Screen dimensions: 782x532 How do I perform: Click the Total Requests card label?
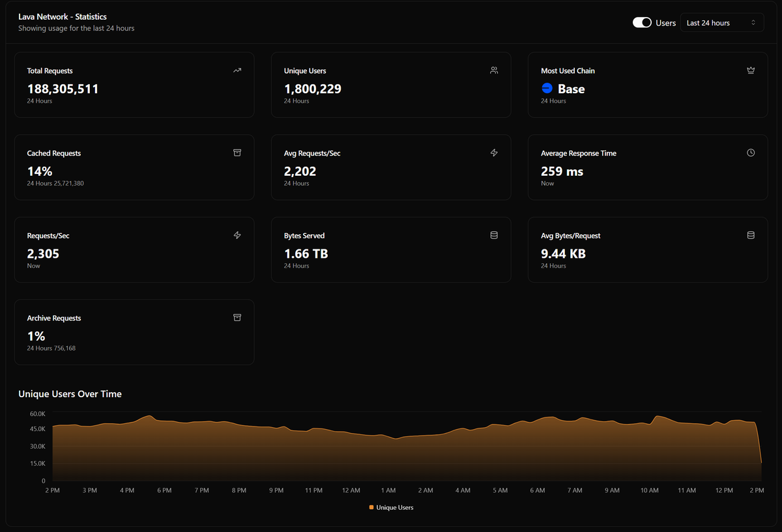click(50, 70)
